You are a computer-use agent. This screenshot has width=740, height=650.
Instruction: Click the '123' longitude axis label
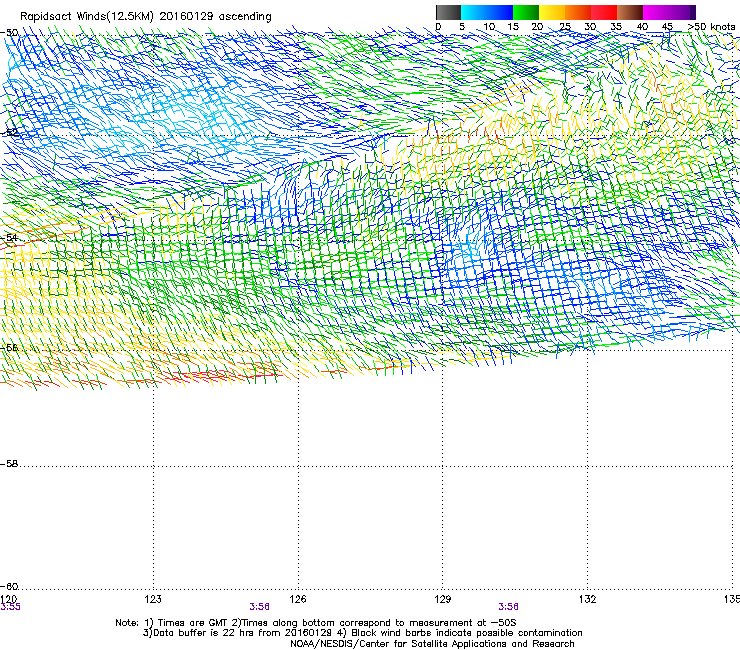coord(153,599)
